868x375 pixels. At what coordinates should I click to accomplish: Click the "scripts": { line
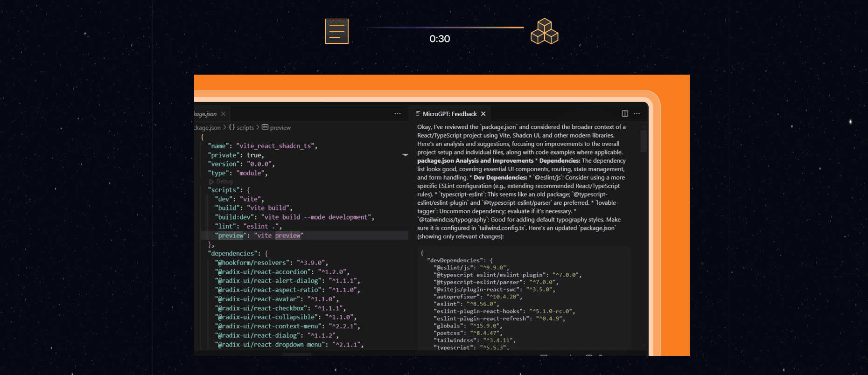coord(229,190)
